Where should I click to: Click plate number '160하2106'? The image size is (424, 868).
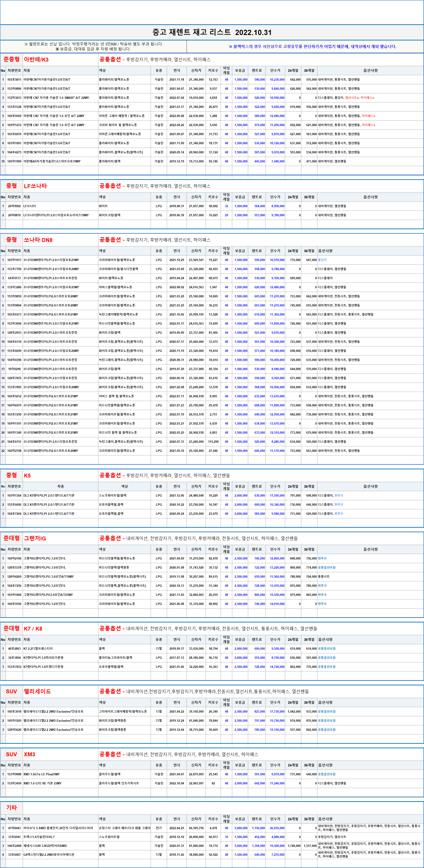pos(14,559)
